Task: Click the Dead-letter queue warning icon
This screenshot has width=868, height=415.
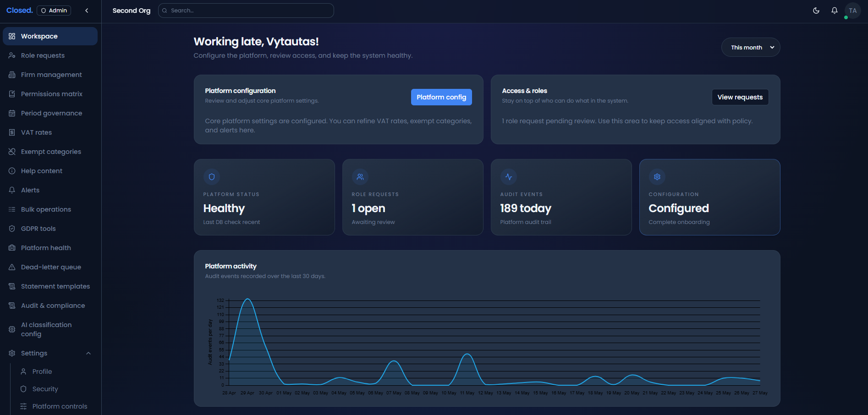Action: 12,267
